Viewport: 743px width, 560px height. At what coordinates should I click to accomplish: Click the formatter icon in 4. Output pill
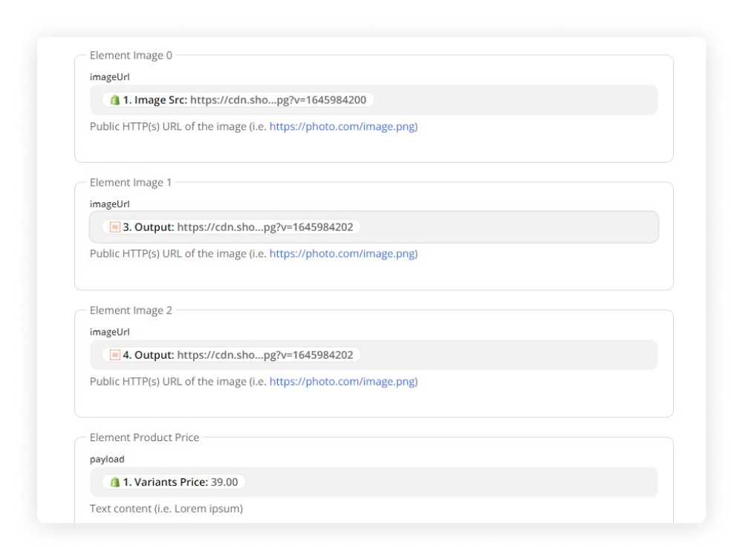point(114,355)
